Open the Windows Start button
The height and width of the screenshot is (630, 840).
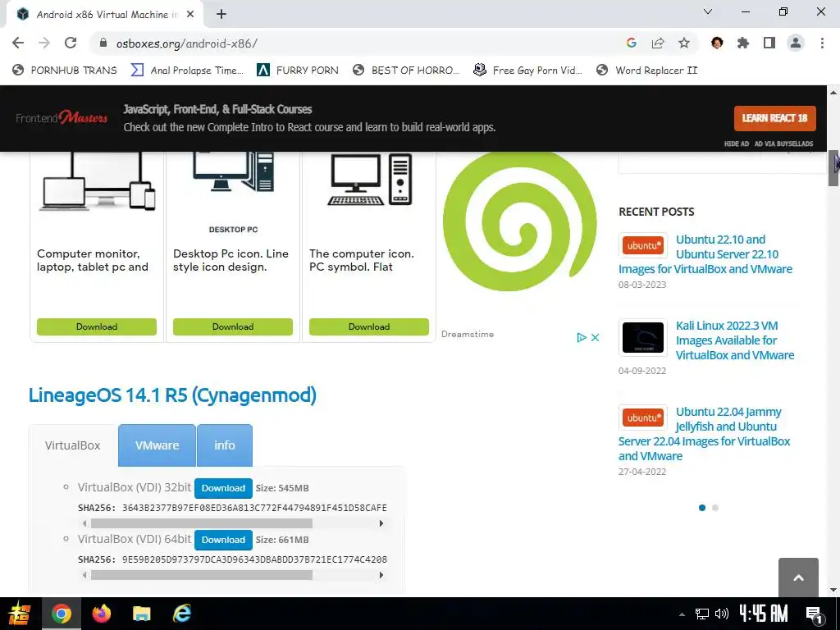click(x=19, y=614)
